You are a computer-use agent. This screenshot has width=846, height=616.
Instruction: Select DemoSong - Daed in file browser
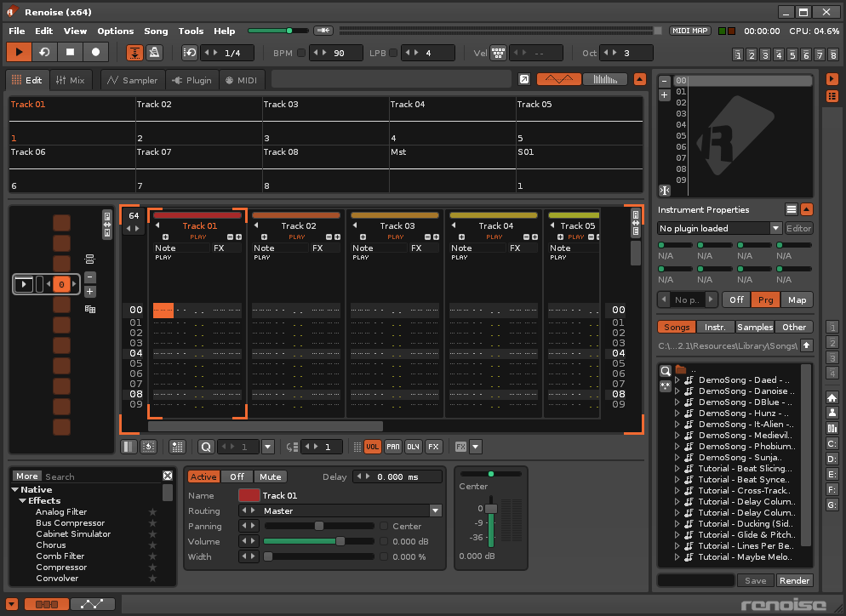pos(745,380)
